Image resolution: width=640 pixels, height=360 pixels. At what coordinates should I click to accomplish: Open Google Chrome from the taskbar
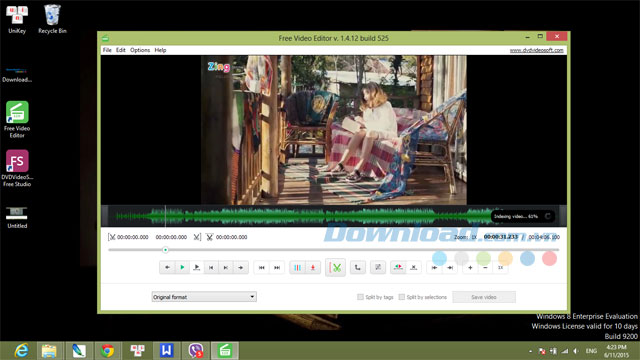point(107,351)
